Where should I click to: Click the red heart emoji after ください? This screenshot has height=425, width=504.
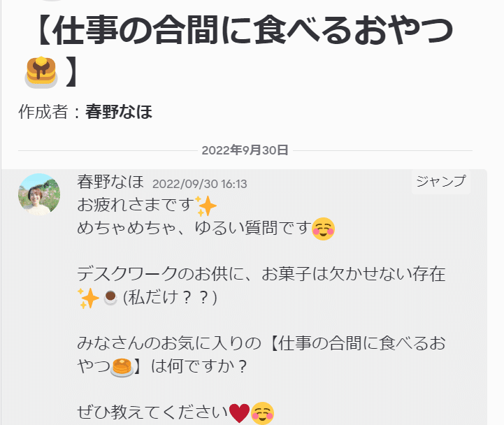(x=239, y=413)
